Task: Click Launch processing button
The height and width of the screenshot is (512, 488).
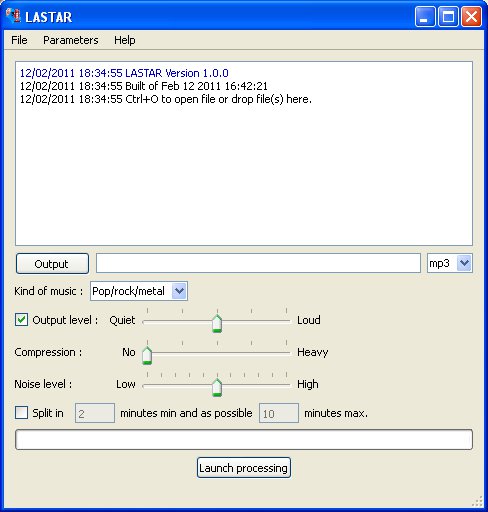Action: pos(244,468)
